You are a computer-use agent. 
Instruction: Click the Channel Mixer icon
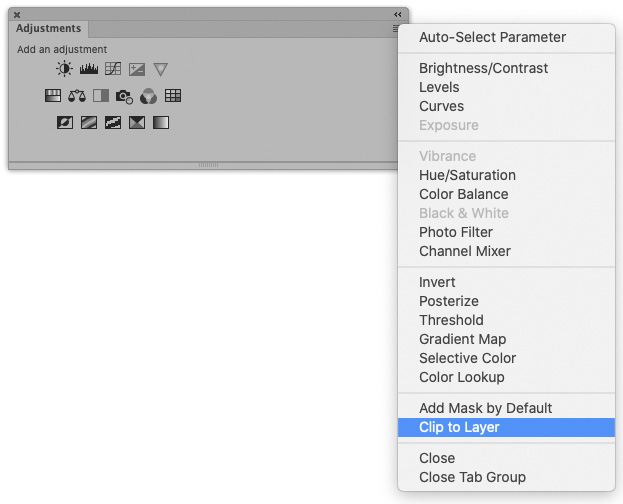point(148,96)
